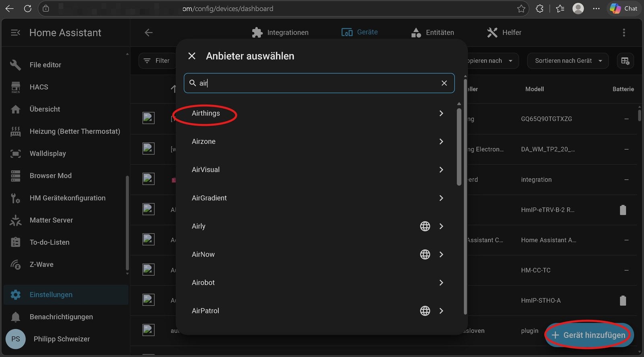Screen dimensions: 644x357
Task: Click the Home Assistant title
Action: 65,33
